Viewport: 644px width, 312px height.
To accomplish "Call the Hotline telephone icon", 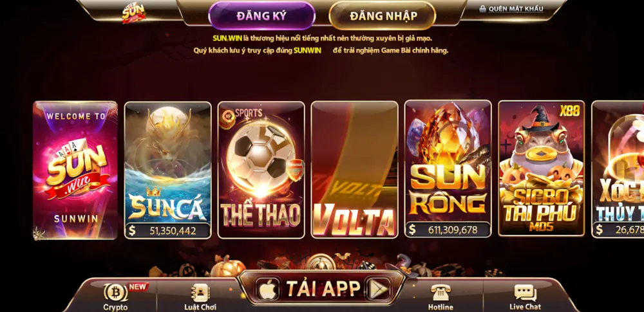I will (x=440, y=292).
